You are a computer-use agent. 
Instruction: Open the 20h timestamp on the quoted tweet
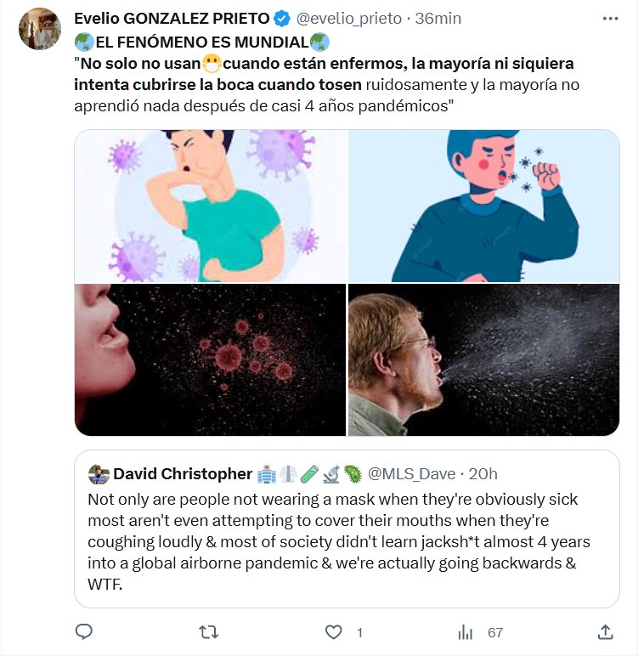483,473
